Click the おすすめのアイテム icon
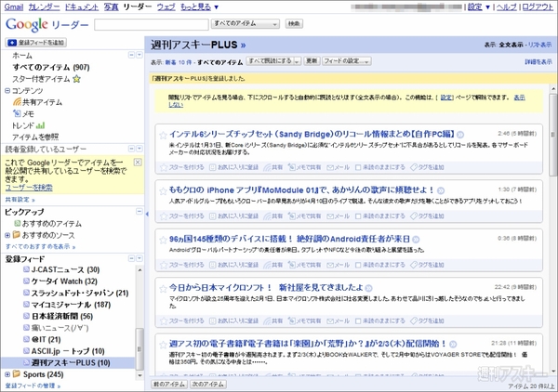The width and height of the screenshot is (558, 392). point(17,224)
